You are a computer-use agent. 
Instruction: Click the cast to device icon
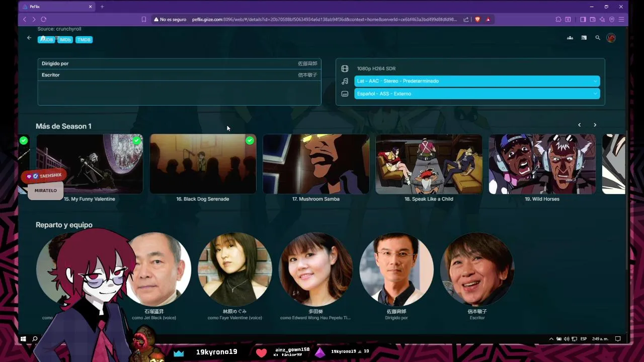pyautogui.click(x=584, y=38)
